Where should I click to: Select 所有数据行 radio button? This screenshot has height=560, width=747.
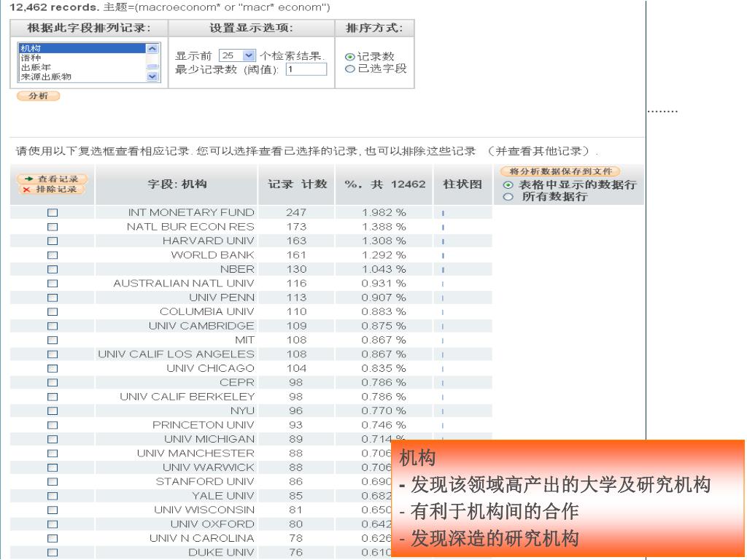[508, 197]
